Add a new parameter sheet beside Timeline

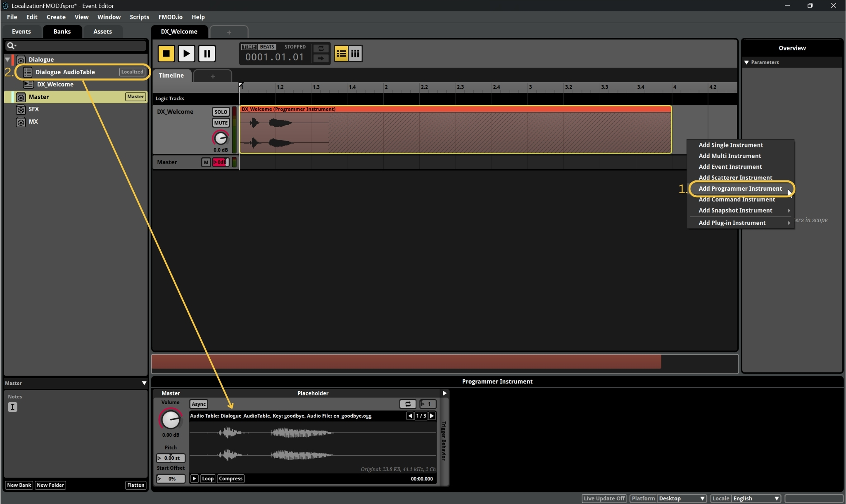213,76
